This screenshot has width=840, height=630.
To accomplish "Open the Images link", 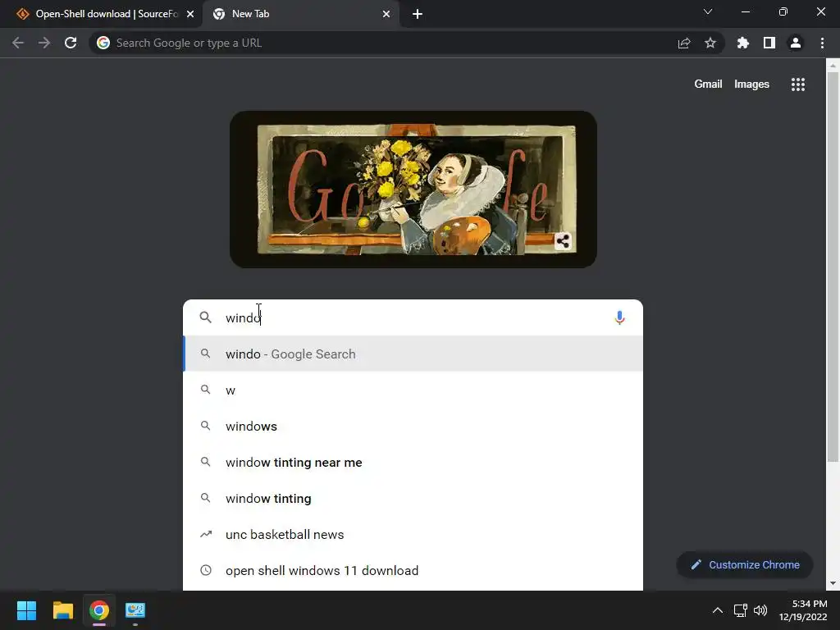I will [751, 84].
